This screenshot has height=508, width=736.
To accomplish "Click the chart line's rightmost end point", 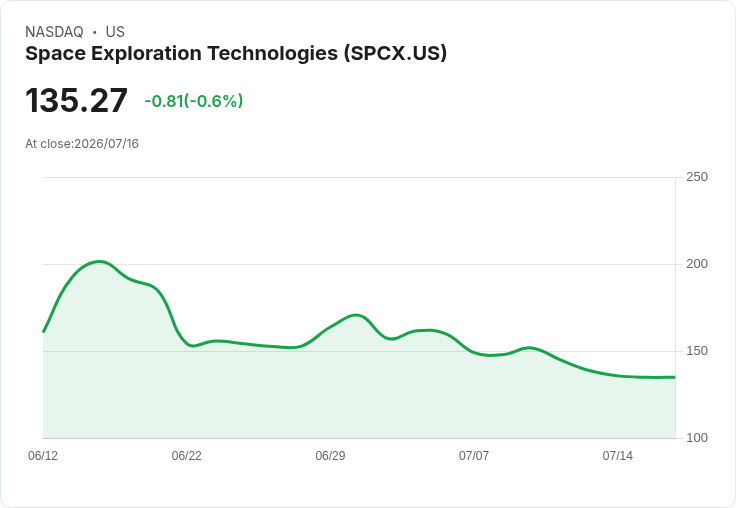I will pyautogui.click(x=675, y=377).
